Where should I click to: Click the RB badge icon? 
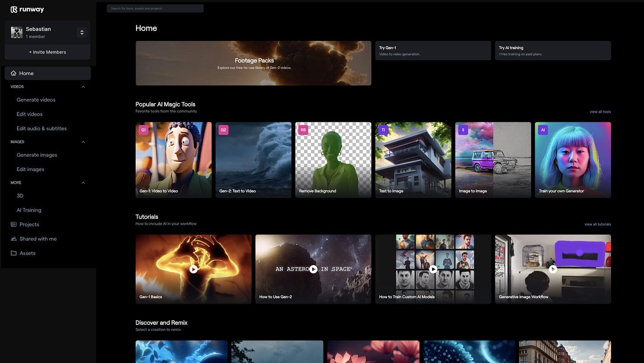[x=303, y=130]
